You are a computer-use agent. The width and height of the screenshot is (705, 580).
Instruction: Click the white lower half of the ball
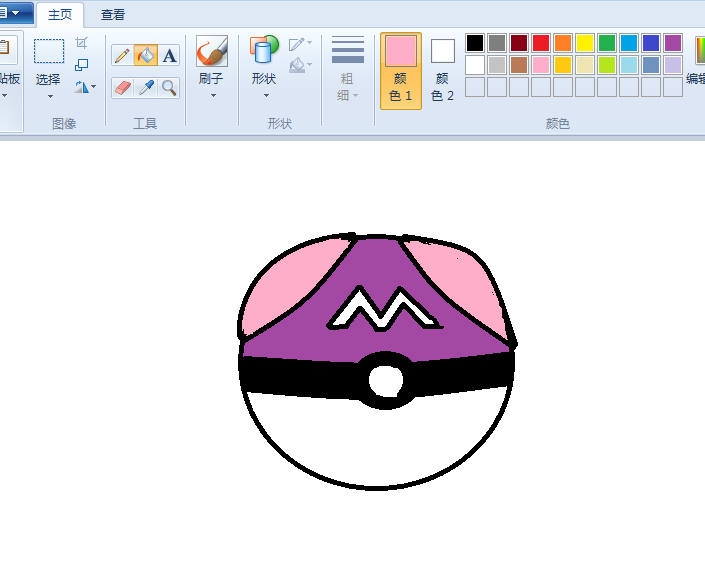[x=378, y=441]
